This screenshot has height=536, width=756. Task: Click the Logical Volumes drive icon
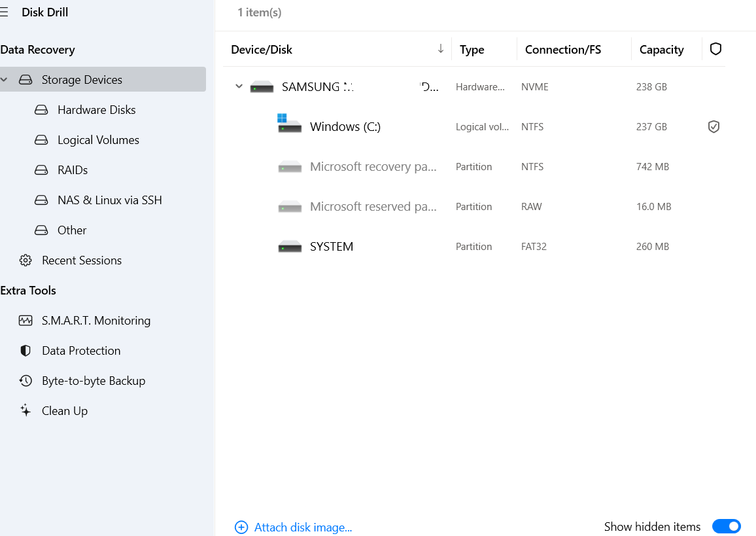pyautogui.click(x=41, y=140)
